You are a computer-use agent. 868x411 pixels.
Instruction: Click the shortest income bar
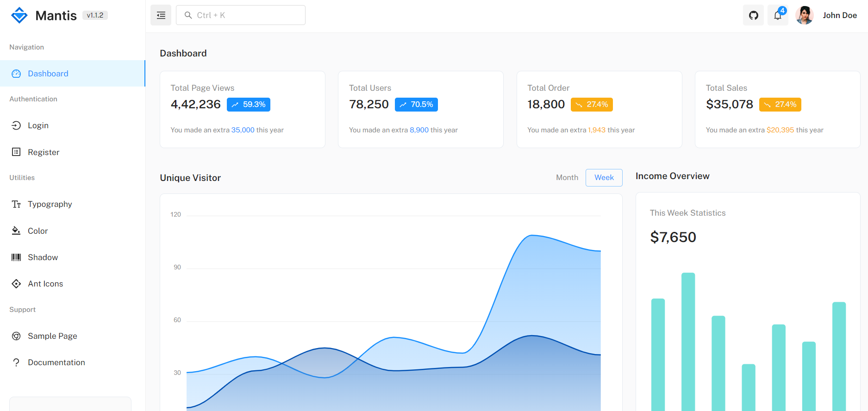point(749,387)
